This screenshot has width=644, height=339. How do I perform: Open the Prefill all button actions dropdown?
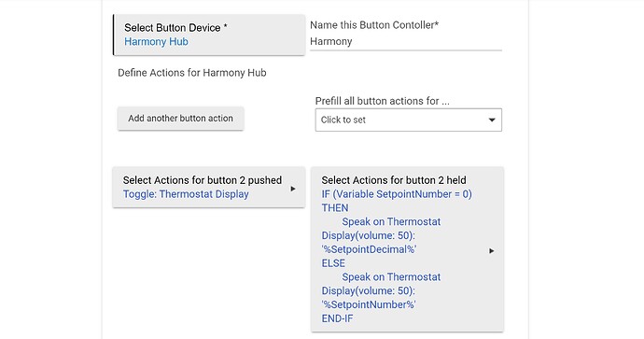[x=408, y=120]
